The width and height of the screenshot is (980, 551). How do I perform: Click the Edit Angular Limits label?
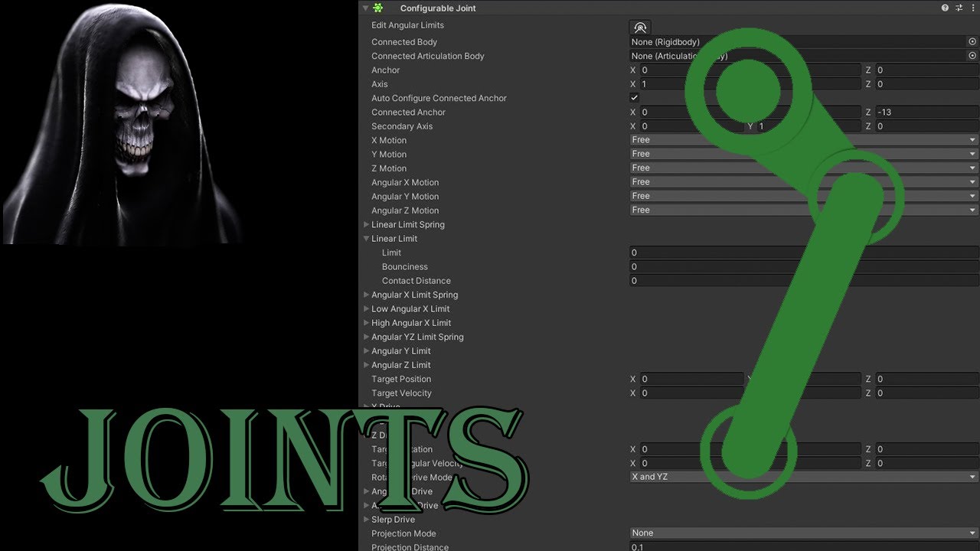tap(407, 25)
